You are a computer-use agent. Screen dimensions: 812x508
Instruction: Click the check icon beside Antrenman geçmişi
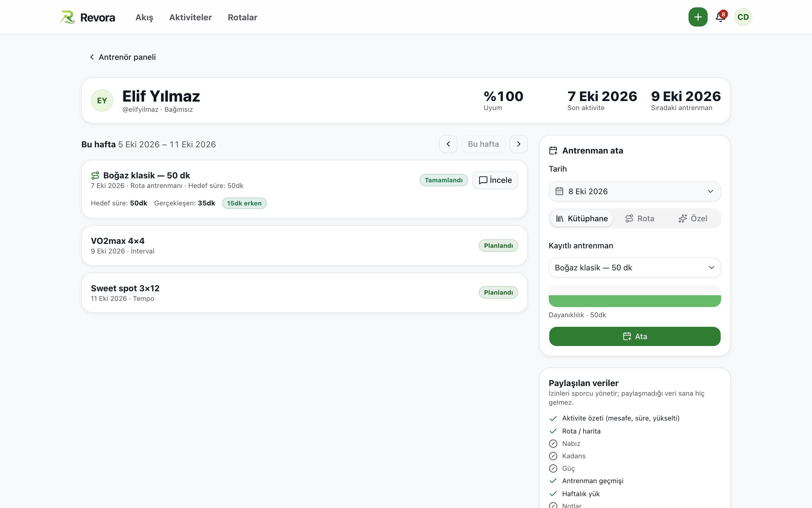click(x=553, y=481)
